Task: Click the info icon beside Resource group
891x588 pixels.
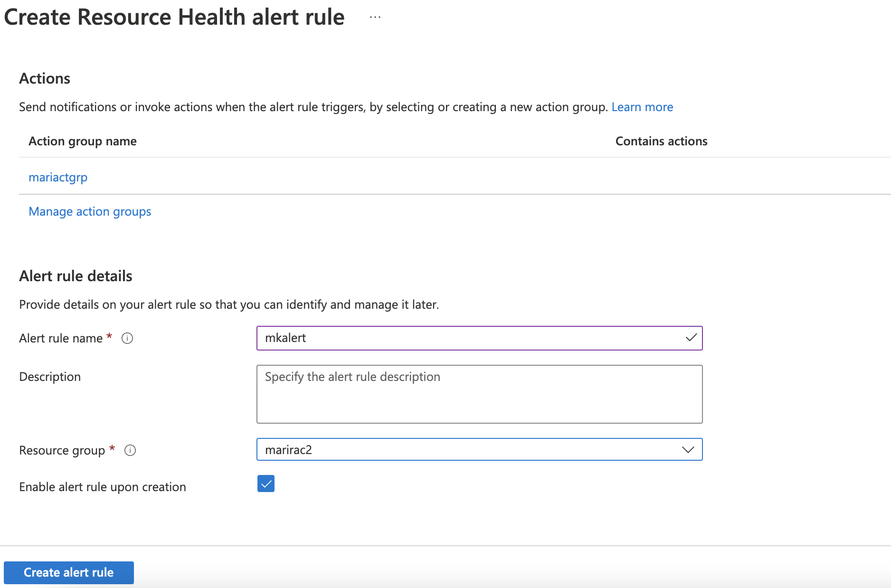Action: tap(130, 450)
